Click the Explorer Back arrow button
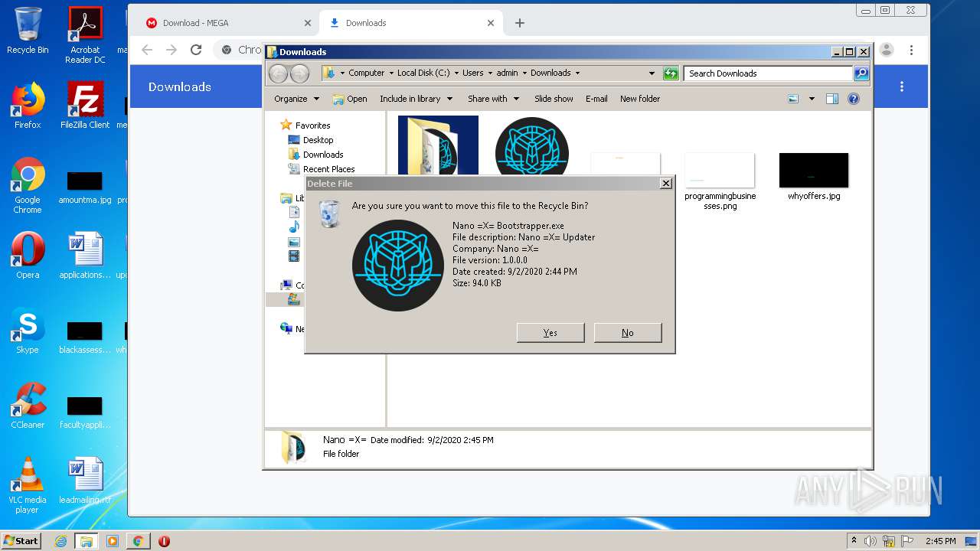Viewport: 980px width, 551px height. (278, 73)
